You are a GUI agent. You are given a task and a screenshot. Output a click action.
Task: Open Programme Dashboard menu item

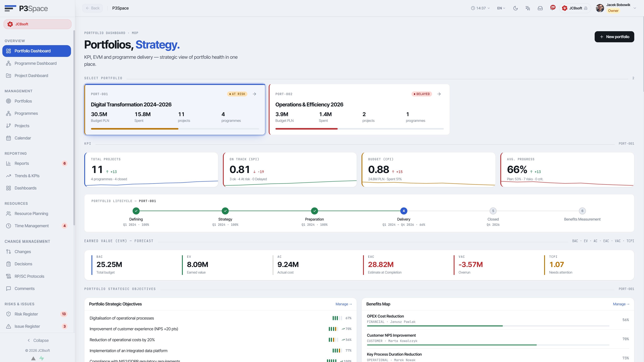[x=37, y=63]
